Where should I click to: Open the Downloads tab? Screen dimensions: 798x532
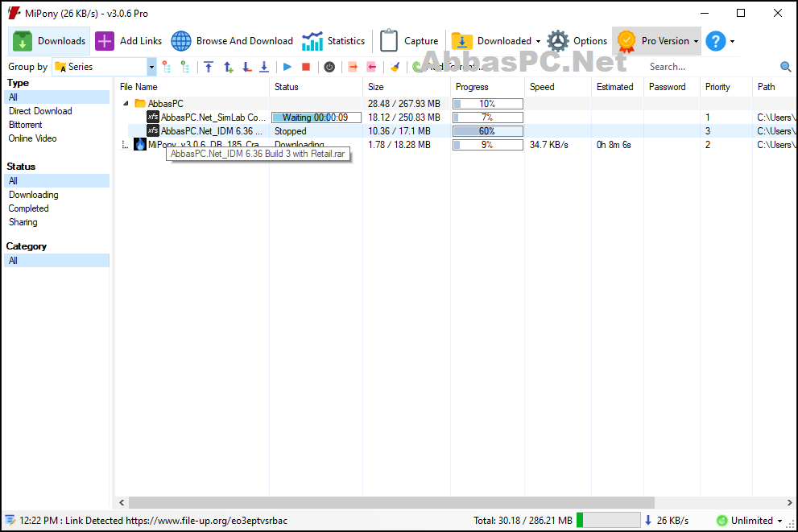point(49,41)
